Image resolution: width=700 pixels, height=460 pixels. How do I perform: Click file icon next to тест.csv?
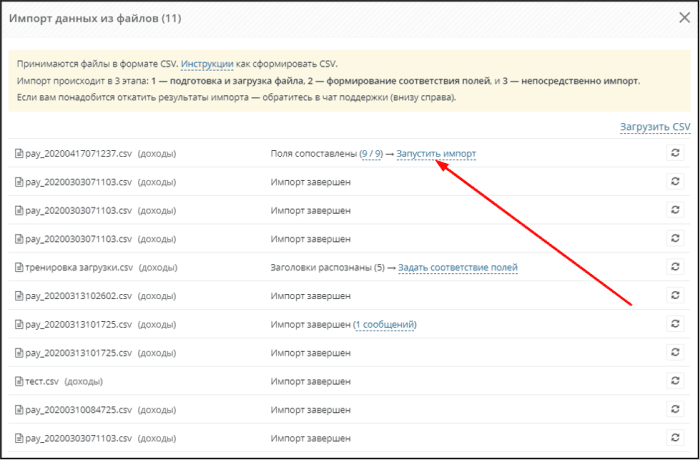19,382
